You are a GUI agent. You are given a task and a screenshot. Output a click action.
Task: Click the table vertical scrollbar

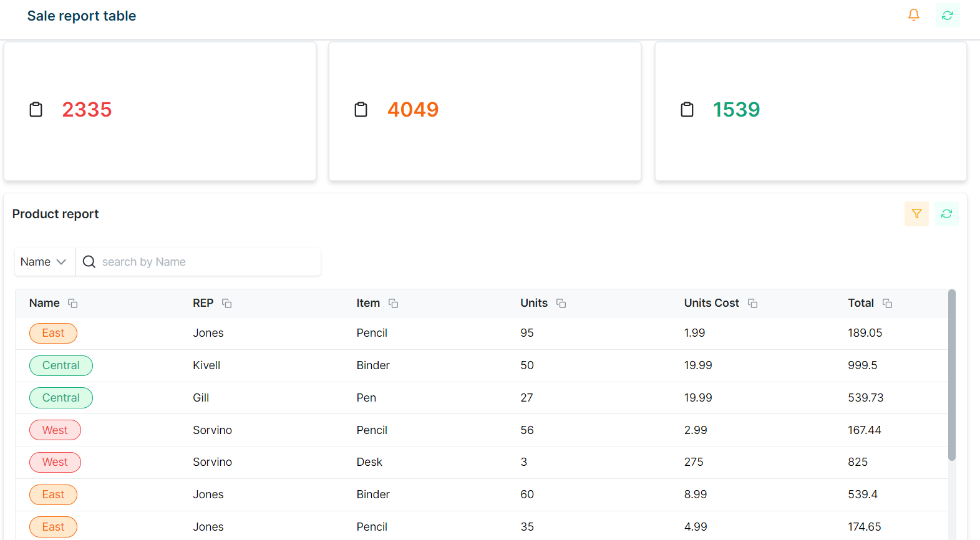[x=952, y=375]
